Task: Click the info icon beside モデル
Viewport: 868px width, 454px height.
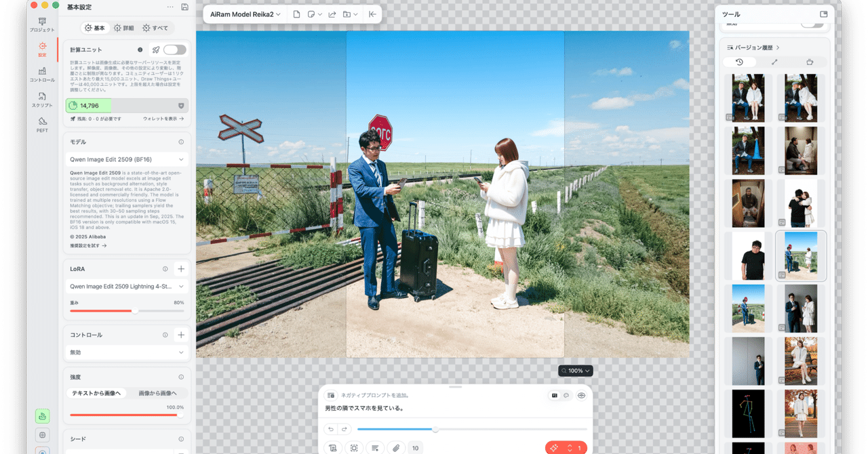Action: pyautogui.click(x=181, y=142)
